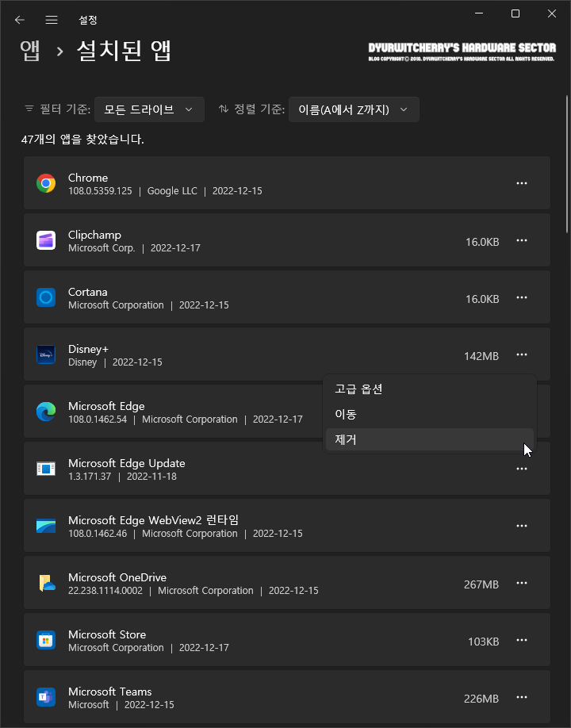Open more options for Cortana
Viewport: 571px width, 728px height.
522,297
